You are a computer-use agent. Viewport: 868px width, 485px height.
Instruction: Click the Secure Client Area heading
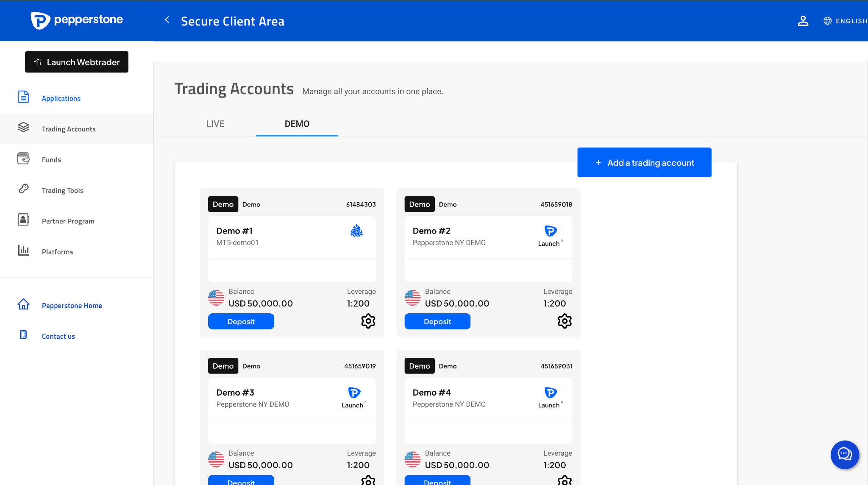(x=233, y=21)
